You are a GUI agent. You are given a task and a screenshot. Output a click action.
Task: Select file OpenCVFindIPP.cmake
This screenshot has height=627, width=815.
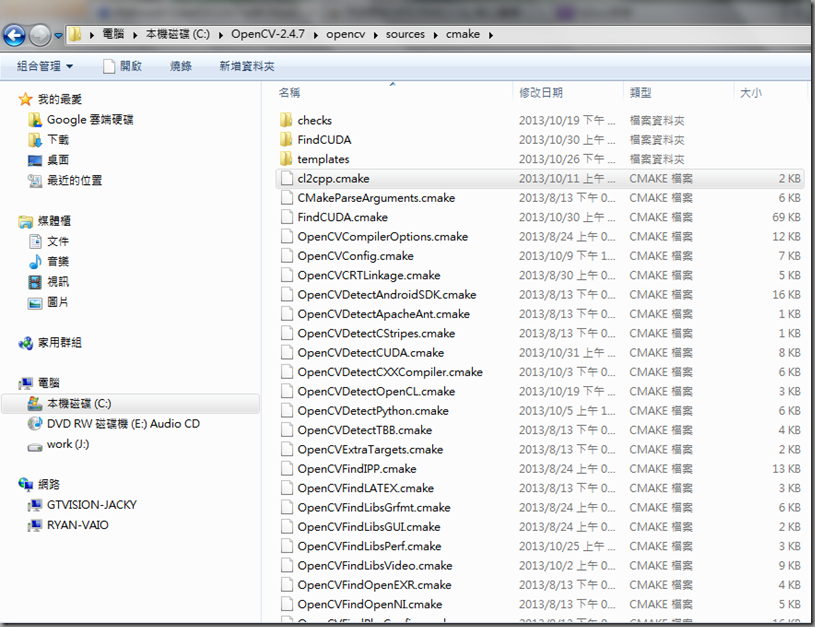357,468
